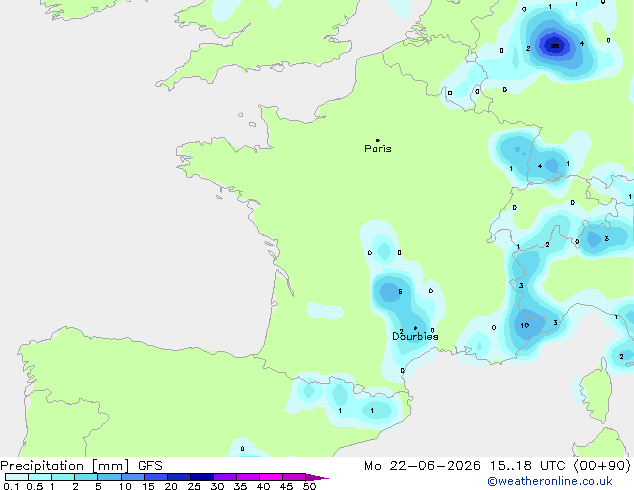Click the '(00+90)' forecast offset text
The height and width of the screenshot is (490, 634).
(x=602, y=466)
